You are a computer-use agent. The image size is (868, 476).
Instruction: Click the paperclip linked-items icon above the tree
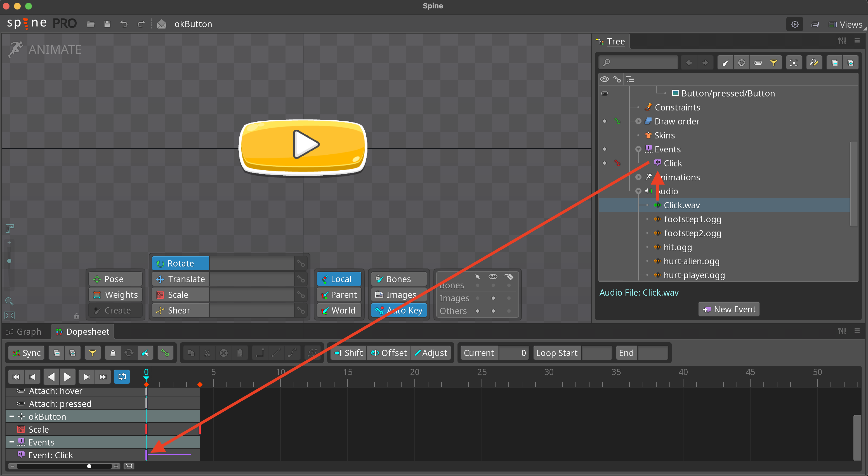[x=758, y=62]
